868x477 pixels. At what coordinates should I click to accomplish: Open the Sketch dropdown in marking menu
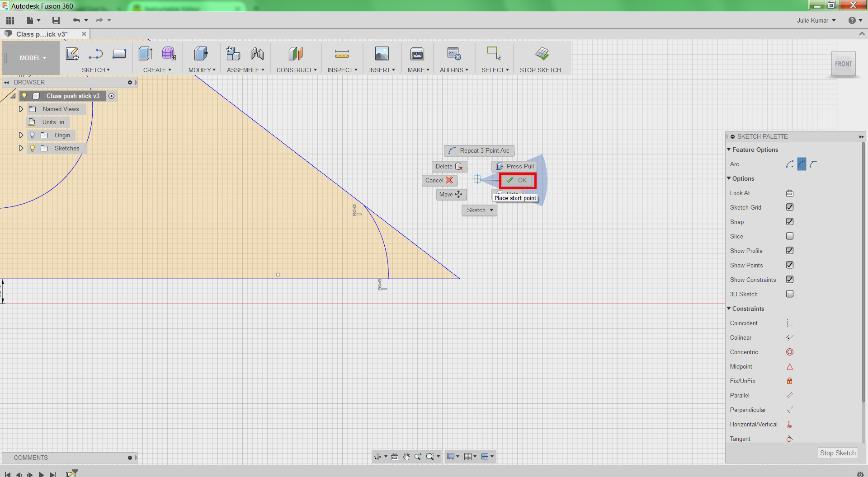479,210
